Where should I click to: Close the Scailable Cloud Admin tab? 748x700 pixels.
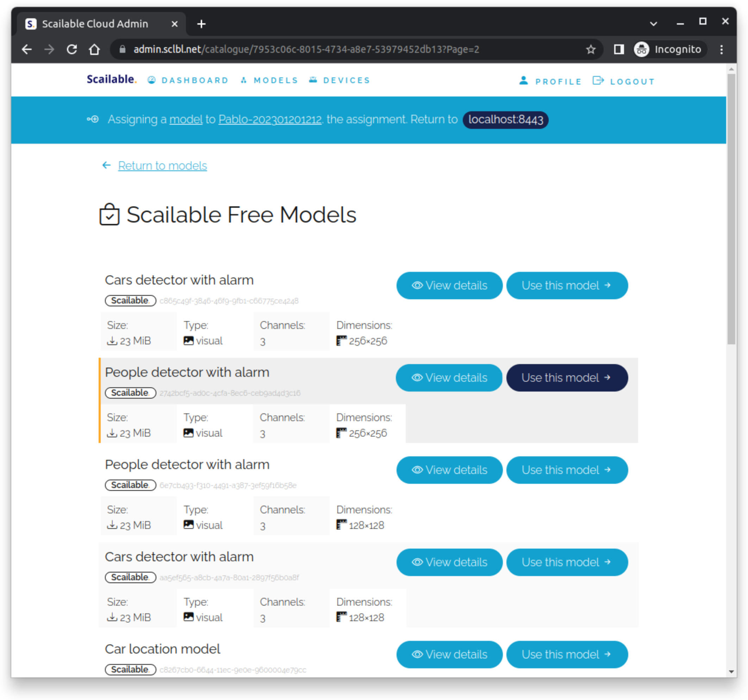pos(174,24)
